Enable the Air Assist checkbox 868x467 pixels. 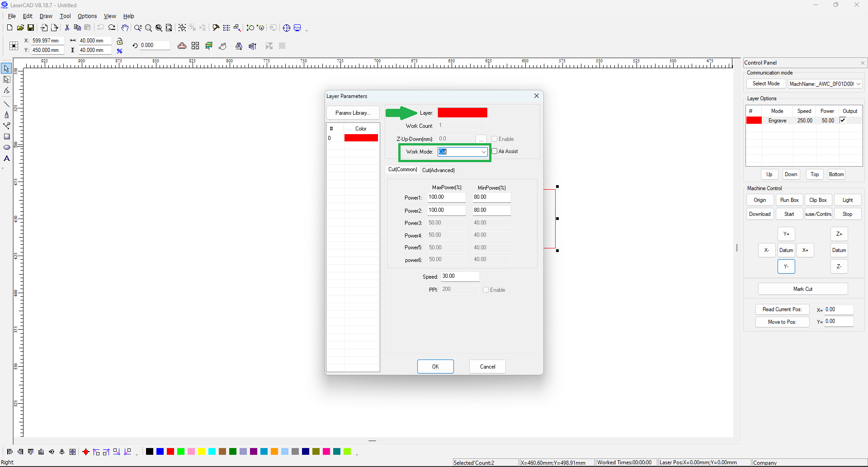point(495,151)
